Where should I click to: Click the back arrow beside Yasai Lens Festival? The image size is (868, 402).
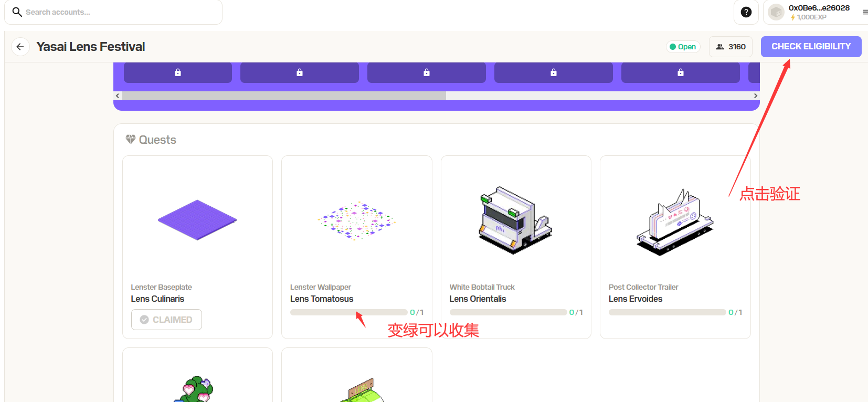point(20,47)
